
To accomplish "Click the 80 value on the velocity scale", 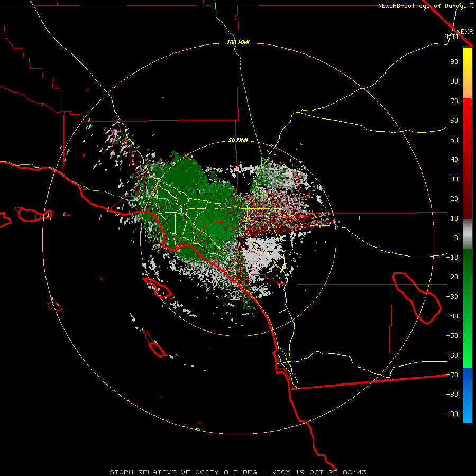I will click(454, 81).
